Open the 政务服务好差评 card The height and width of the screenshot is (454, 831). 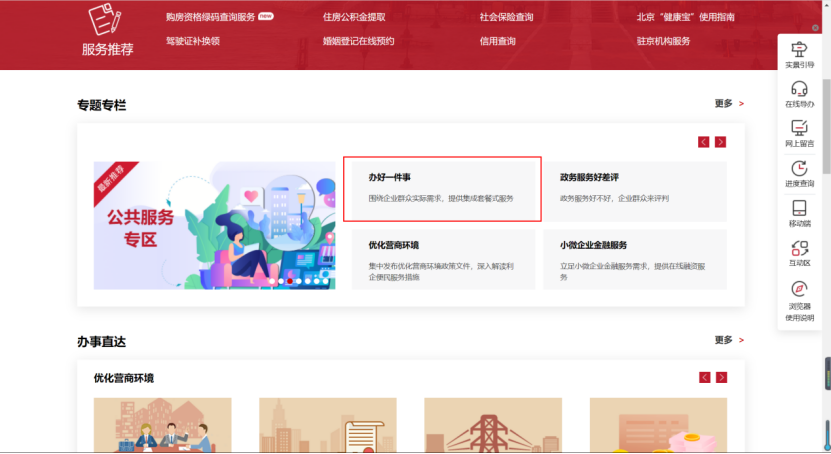635,188
